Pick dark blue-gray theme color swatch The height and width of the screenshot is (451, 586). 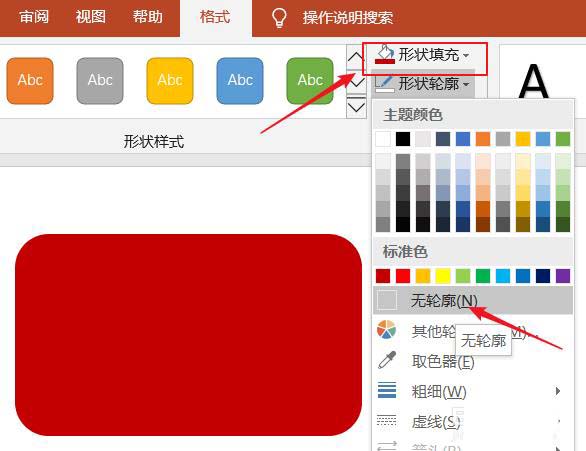(x=443, y=139)
